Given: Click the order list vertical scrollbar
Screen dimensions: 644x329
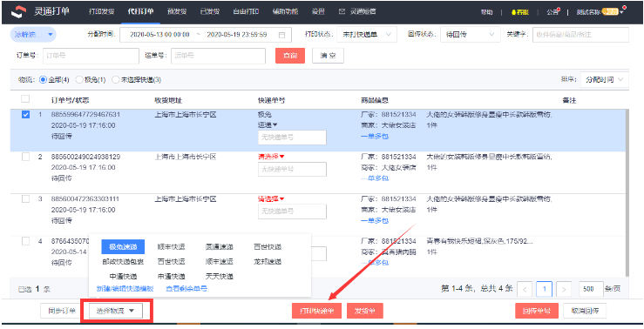Looking at the screenshot, I should 627,193.
